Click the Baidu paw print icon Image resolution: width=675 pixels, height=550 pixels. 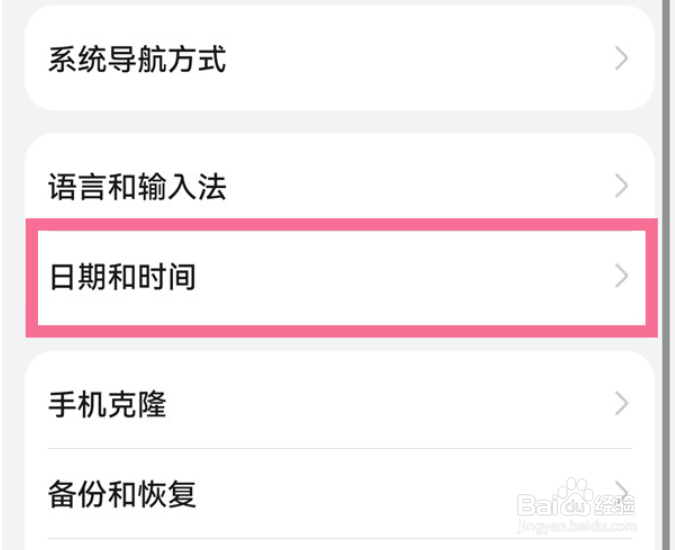(573, 494)
